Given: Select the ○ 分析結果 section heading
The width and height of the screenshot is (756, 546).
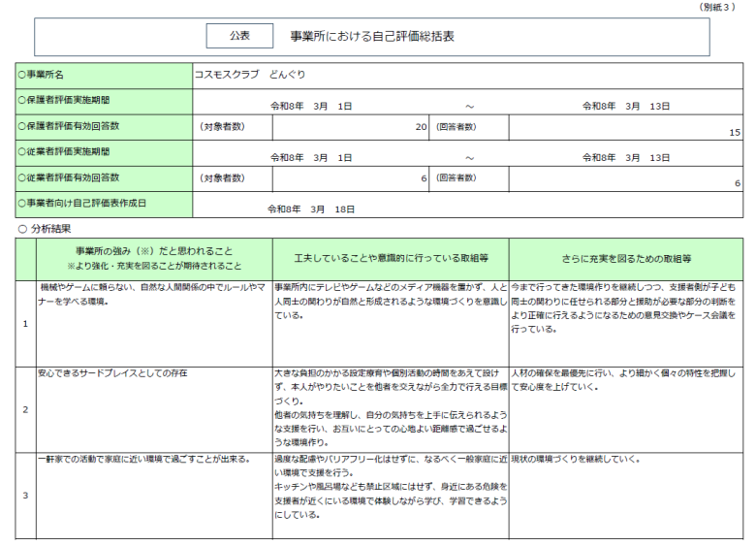Looking at the screenshot, I should point(45,228).
